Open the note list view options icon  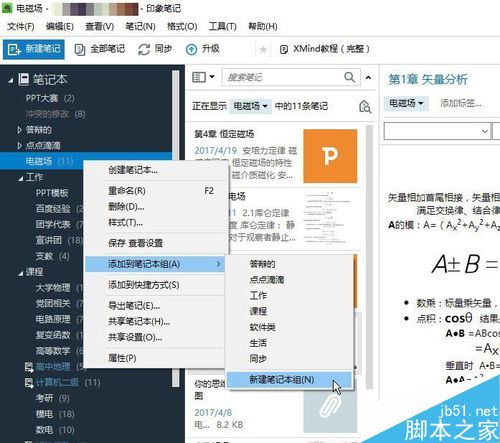tap(203, 77)
